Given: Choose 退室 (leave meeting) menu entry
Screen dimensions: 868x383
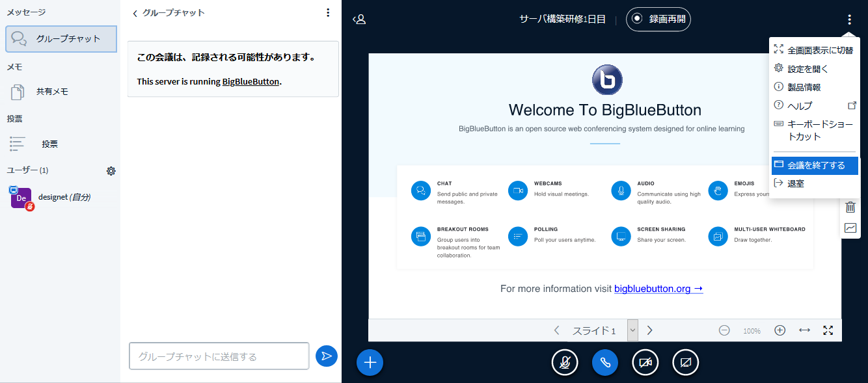Looking at the screenshot, I should click(x=815, y=183).
